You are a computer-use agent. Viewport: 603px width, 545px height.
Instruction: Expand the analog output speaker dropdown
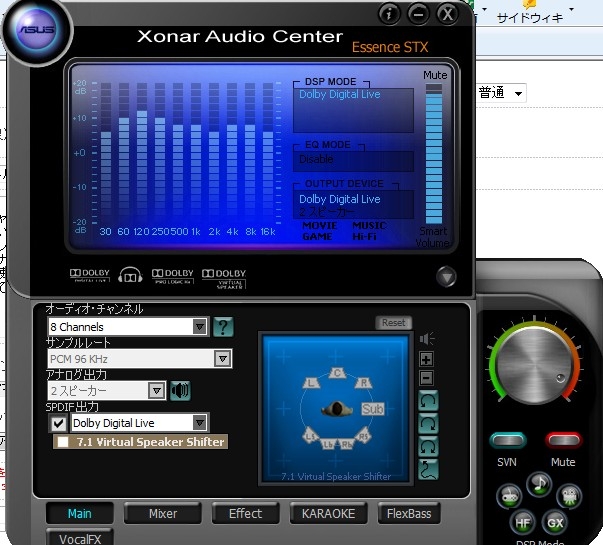point(156,390)
